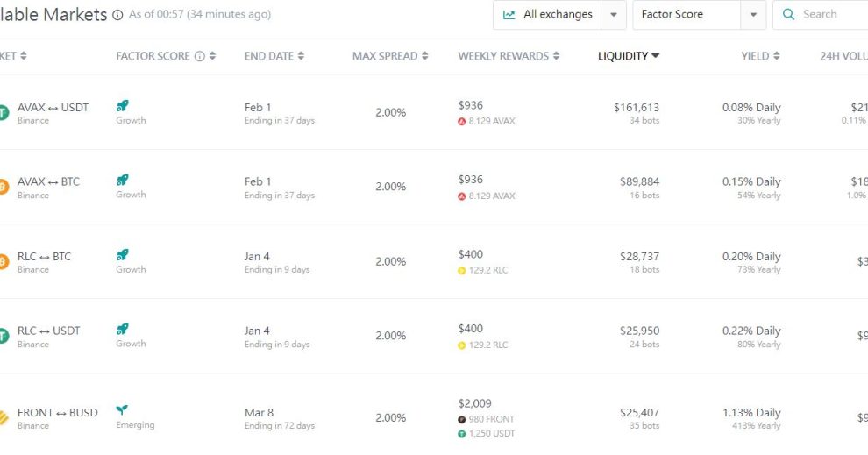The width and height of the screenshot is (868, 455).
Task: Click the search magnifier icon
Action: 788,14
